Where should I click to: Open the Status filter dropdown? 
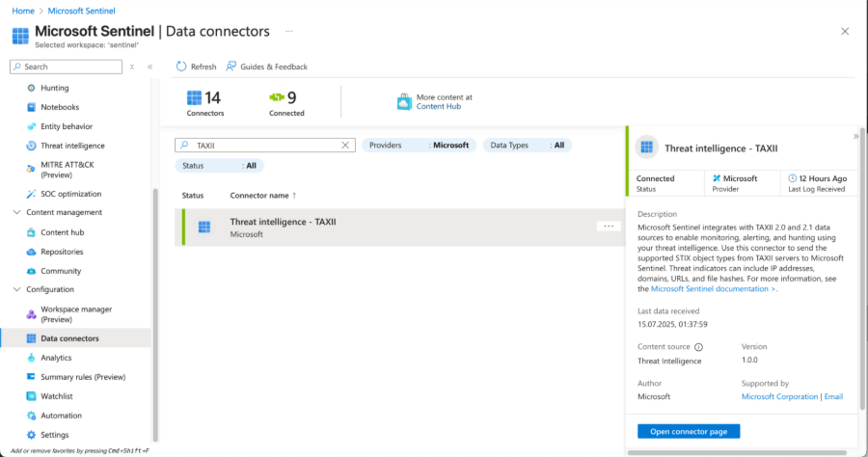(x=219, y=166)
